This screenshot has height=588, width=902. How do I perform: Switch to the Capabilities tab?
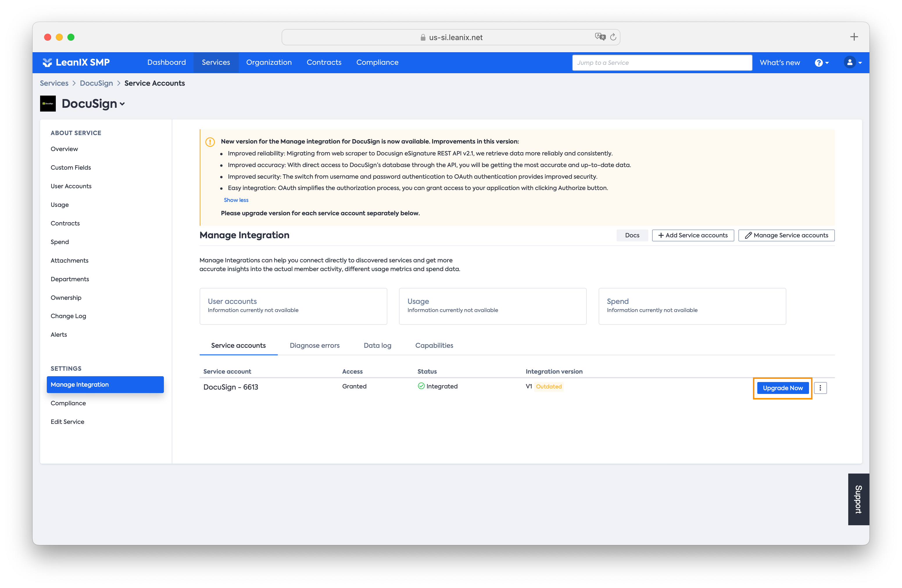[434, 345]
